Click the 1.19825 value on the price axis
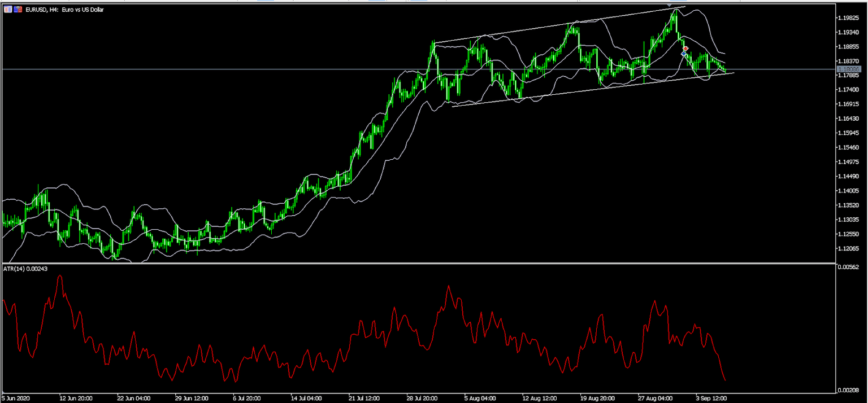Viewport: 868px width, 403px height. point(848,18)
